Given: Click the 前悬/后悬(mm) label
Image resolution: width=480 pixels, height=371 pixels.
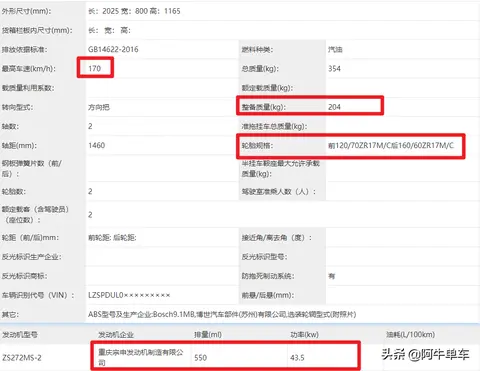Looking at the screenshot, I should [x=268, y=295].
